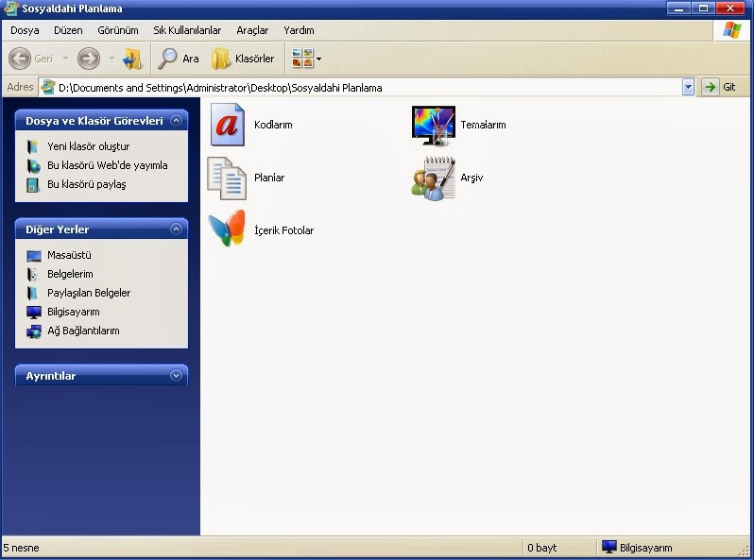Open the Yardım menu
754x560 pixels.
coord(299,30)
